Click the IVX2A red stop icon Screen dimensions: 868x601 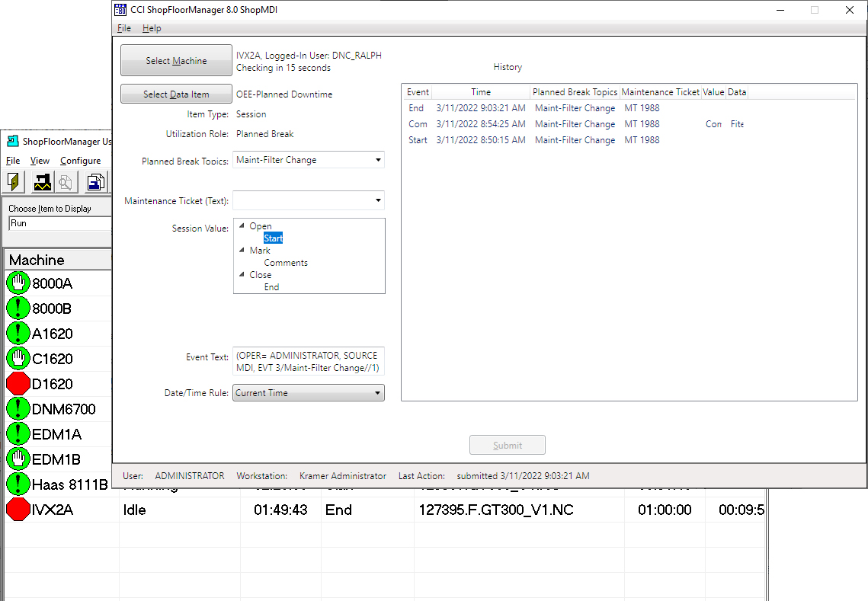[x=18, y=509]
